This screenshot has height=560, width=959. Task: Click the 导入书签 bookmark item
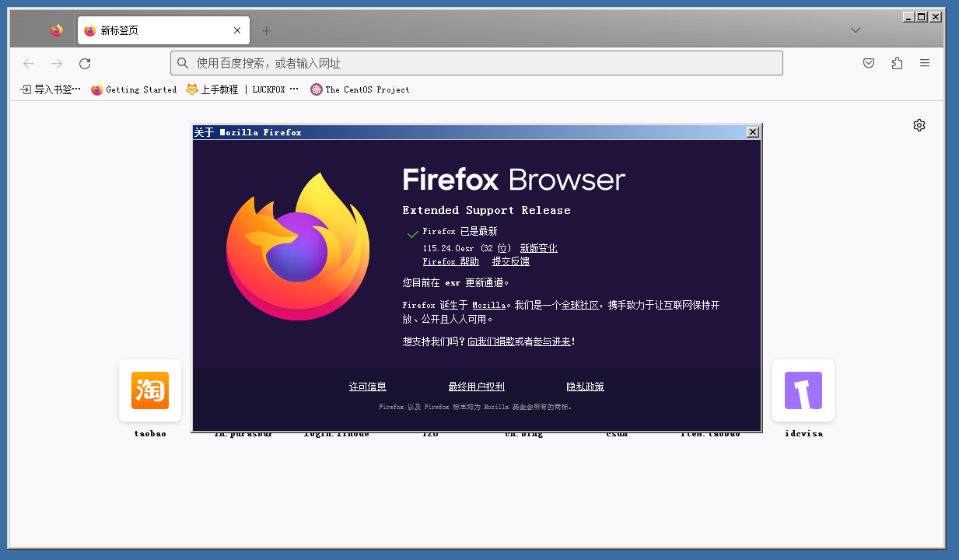51,89
